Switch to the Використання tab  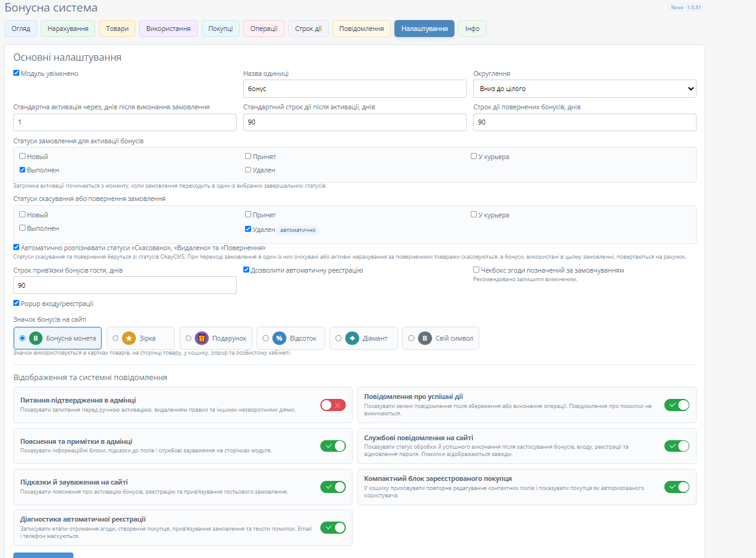pos(168,29)
